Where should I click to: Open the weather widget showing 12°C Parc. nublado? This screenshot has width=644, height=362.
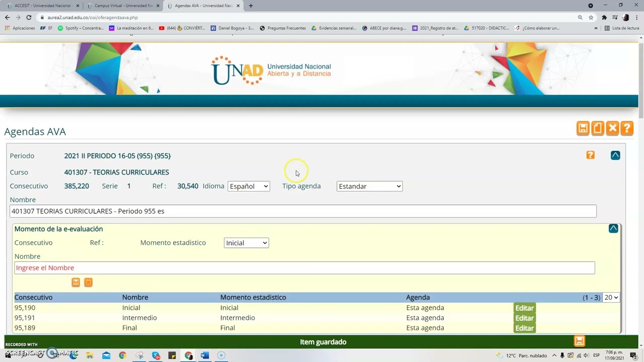[521, 355]
